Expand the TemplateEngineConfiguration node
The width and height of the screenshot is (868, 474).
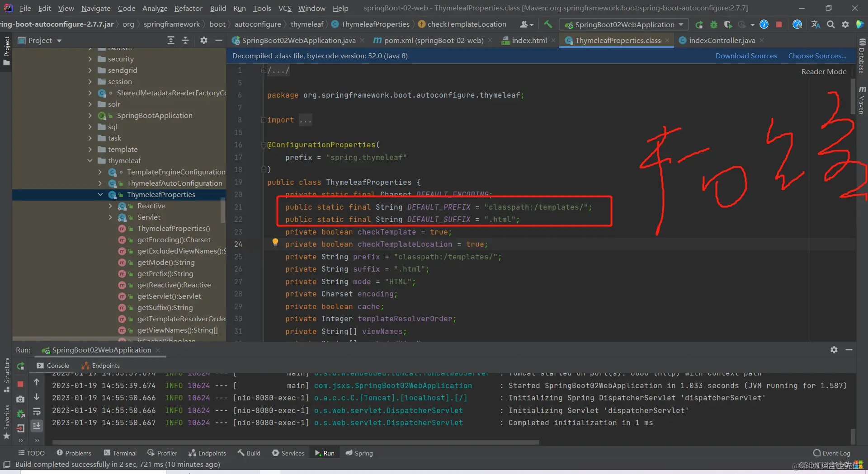[100, 172]
